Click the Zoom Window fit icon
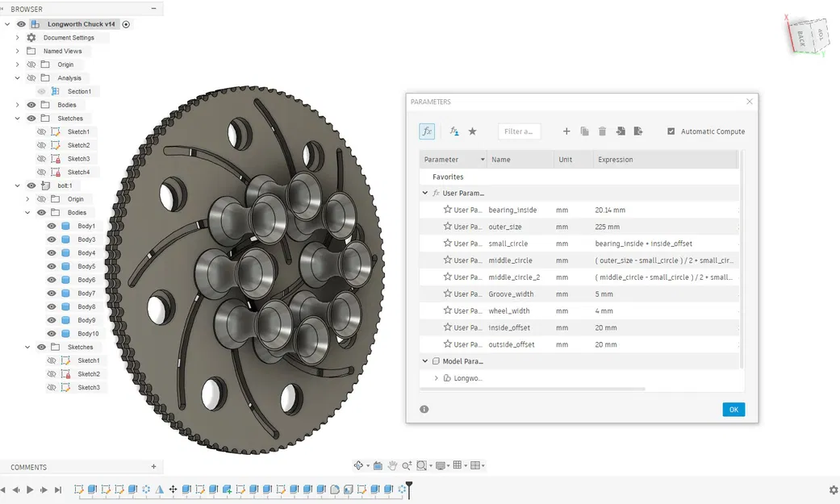 click(421, 465)
